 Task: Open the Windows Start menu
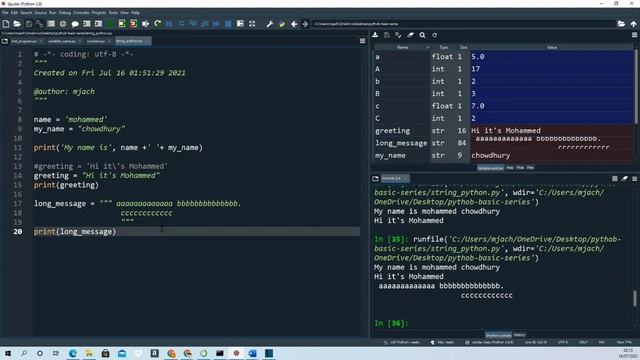[7, 353]
